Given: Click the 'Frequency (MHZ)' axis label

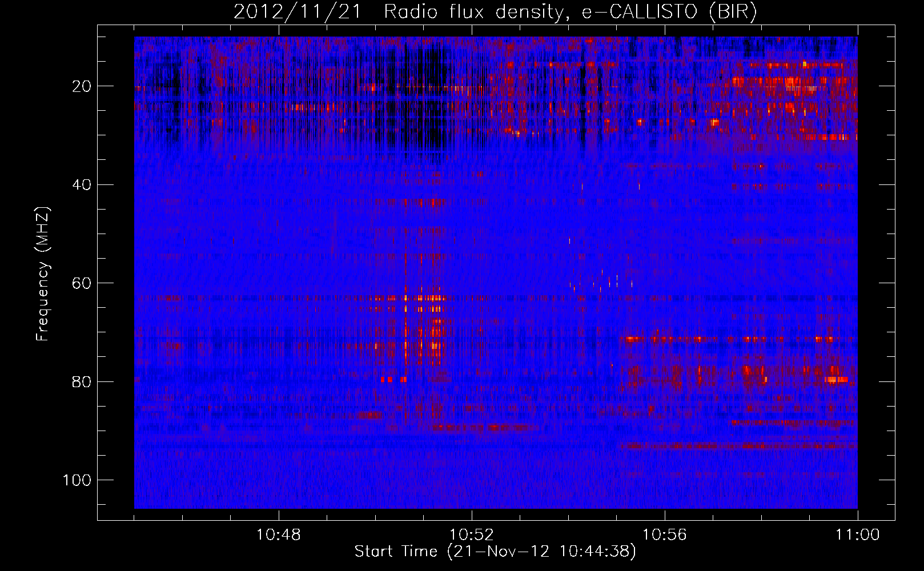Looking at the screenshot, I should click(x=43, y=274).
